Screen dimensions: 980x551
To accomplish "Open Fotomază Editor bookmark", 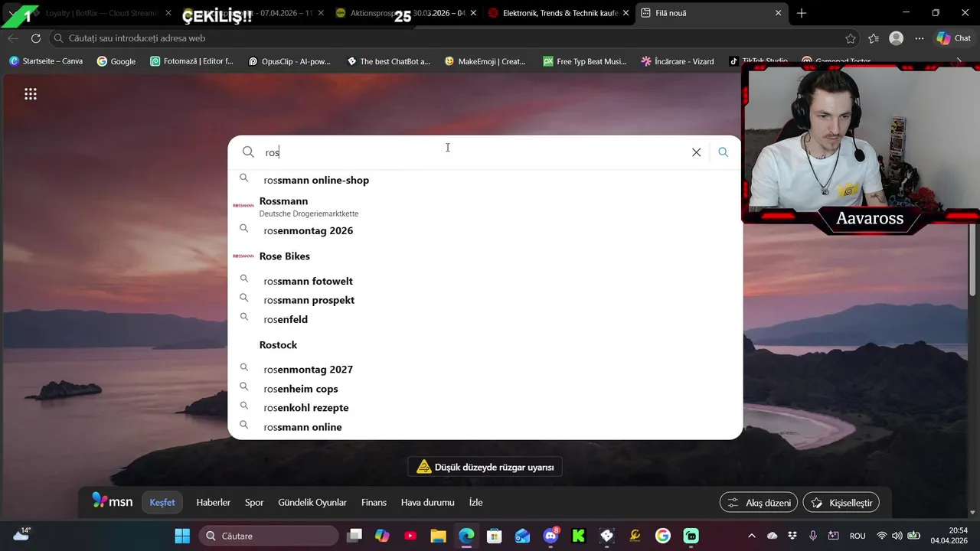I will (x=191, y=61).
